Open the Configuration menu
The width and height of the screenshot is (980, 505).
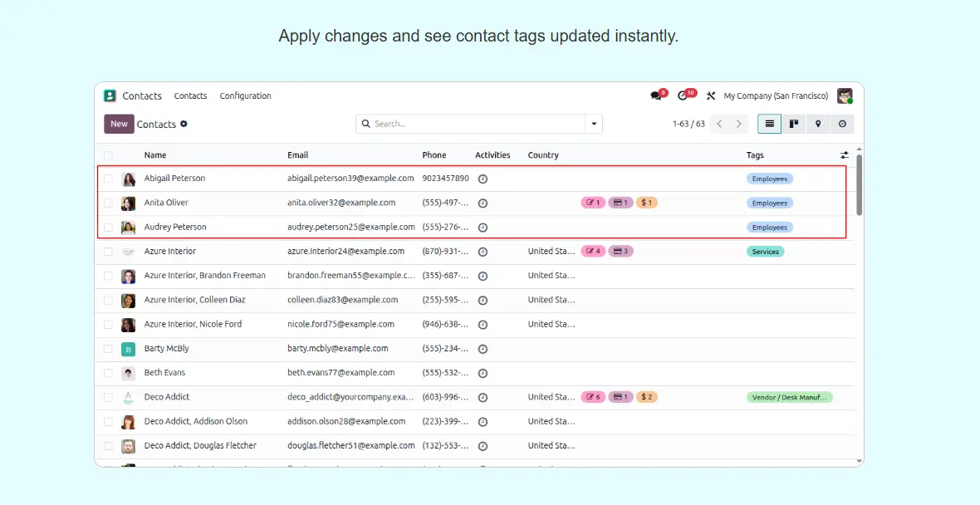pos(245,96)
